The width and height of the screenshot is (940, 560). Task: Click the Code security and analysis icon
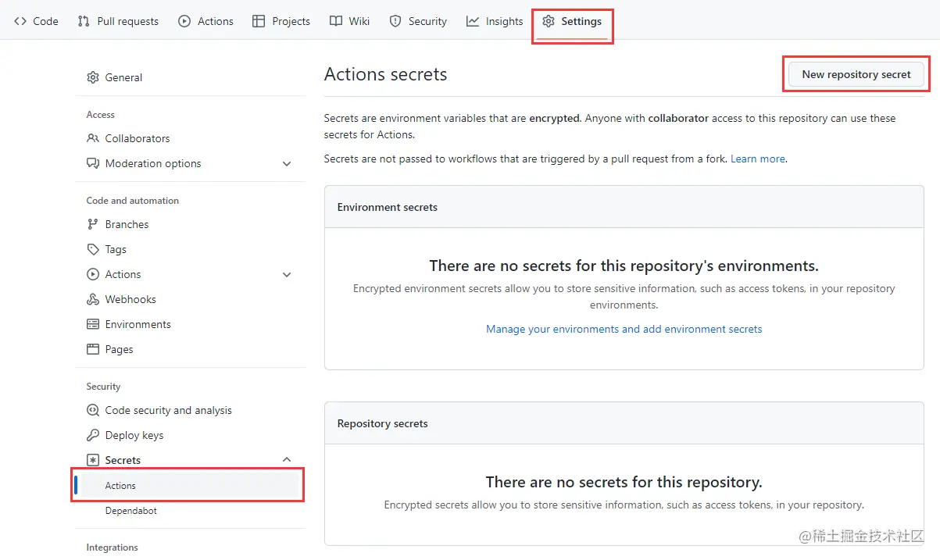pos(93,410)
